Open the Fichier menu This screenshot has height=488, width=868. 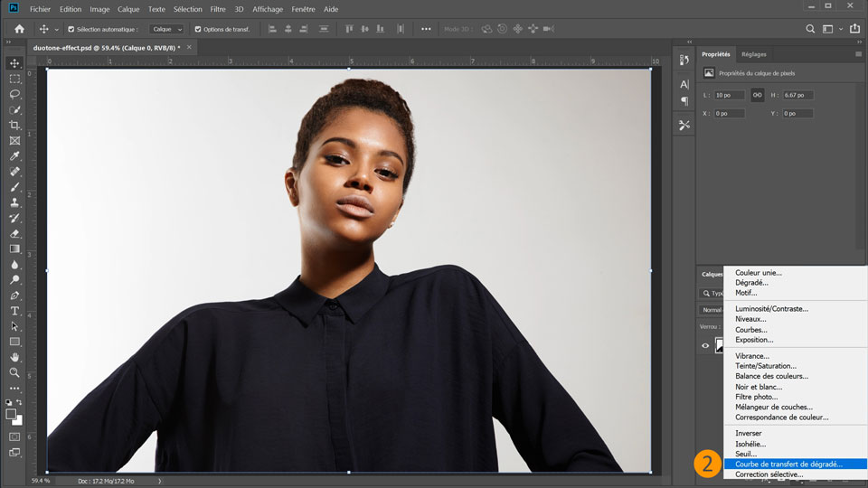coord(40,9)
